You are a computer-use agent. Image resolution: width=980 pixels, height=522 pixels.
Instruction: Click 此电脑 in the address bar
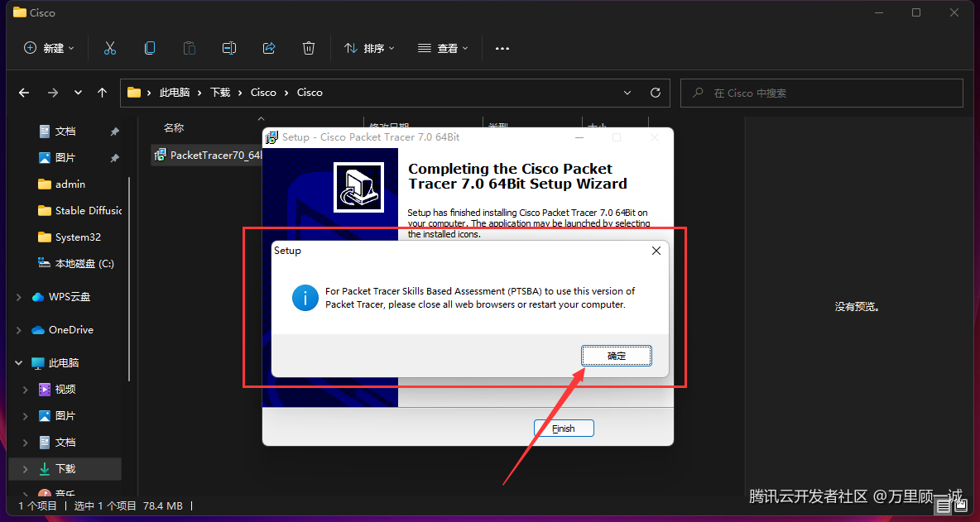pyautogui.click(x=175, y=93)
